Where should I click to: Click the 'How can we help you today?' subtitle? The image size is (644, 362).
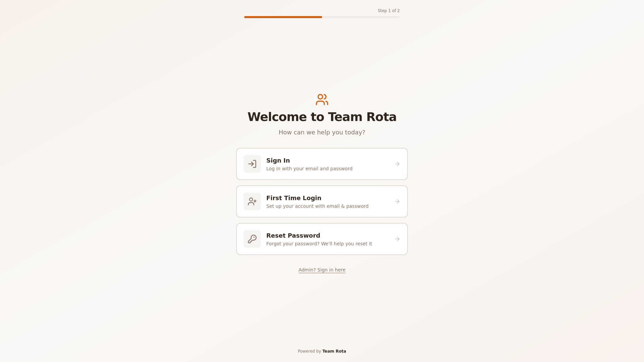click(322, 132)
